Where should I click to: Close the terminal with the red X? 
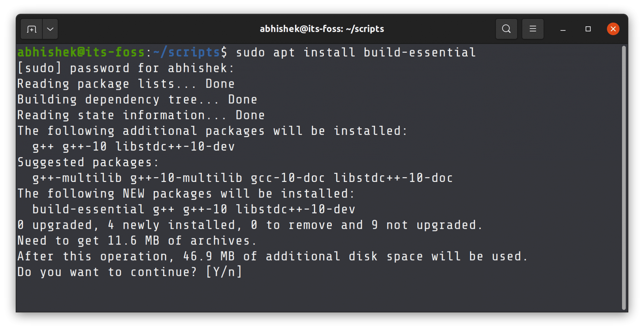click(613, 29)
